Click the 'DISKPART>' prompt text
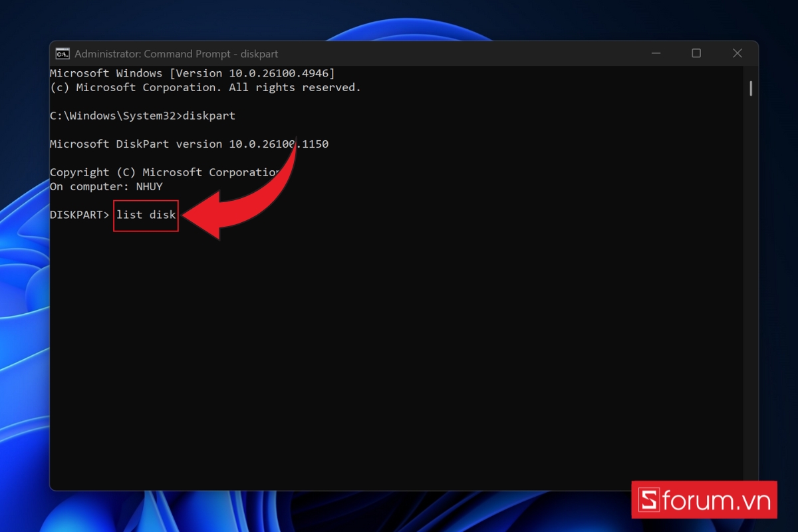 coord(80,215)
